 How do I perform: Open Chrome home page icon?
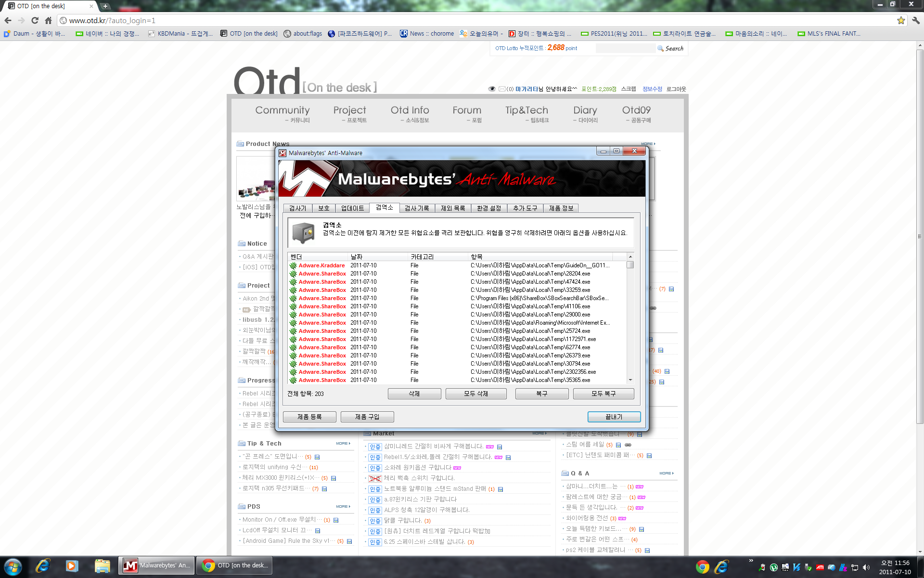tap(48, 20)
